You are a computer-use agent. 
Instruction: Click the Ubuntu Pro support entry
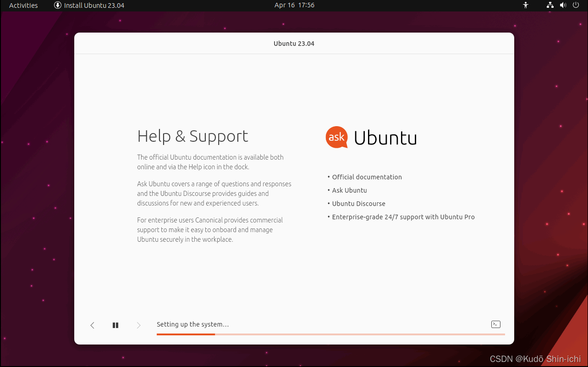pyautogui.click(x=403, y=217)
